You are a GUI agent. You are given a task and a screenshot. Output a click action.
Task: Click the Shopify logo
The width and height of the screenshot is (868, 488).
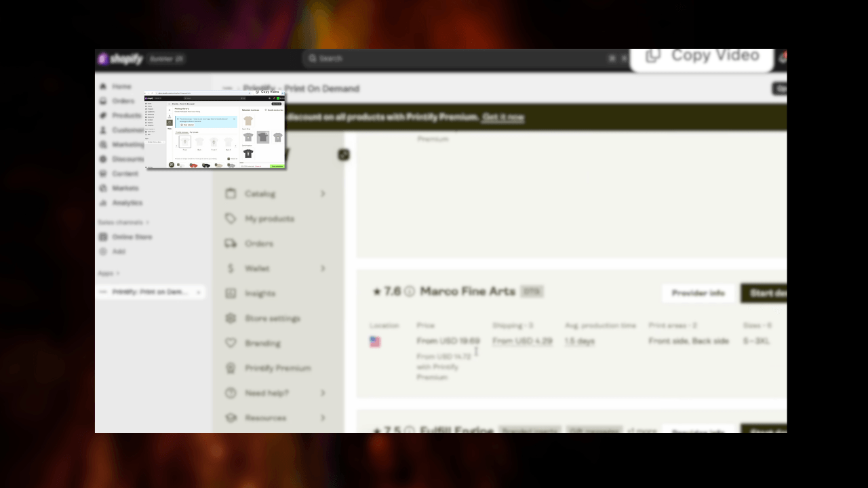point(120,59)
